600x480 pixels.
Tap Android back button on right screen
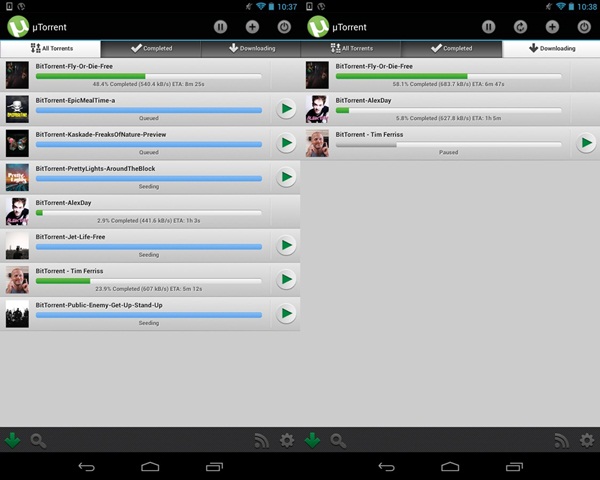tap(386, 467)
